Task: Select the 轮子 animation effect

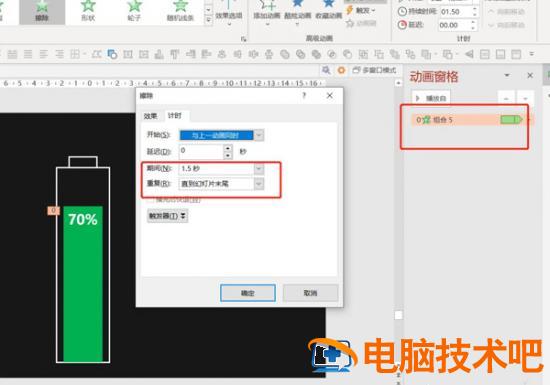Action: coord(134,12)
